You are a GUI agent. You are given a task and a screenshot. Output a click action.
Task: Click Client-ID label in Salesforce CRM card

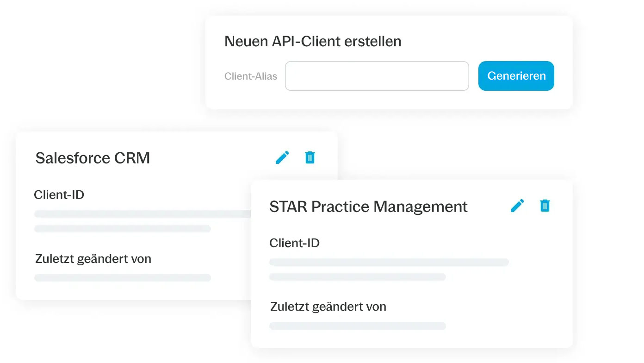[x=59, y=194]
